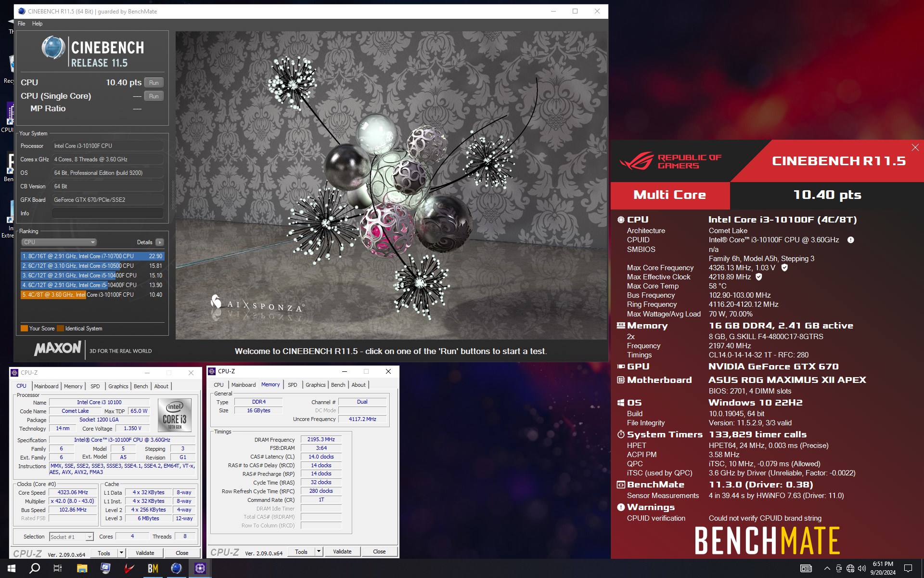Click shield icon beside Max Effective Clock
This screenshot has width=924, height=578.
point(759,277)
